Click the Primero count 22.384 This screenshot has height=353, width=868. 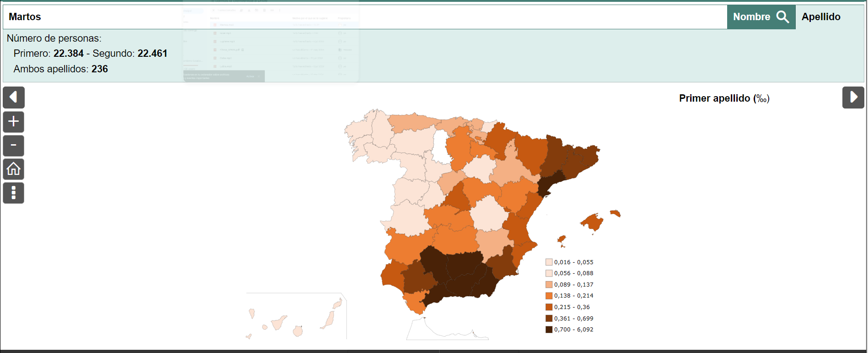tap(69, 54)
